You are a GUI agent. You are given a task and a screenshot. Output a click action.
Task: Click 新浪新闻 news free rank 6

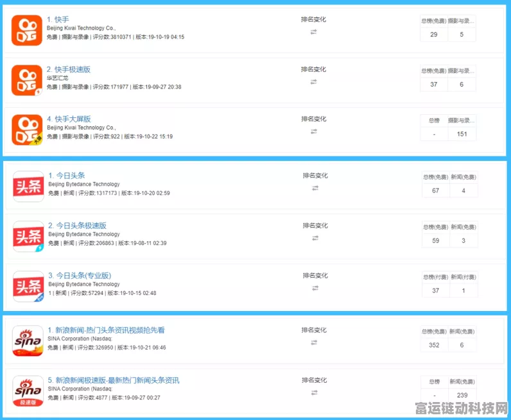tap(462, 345)
